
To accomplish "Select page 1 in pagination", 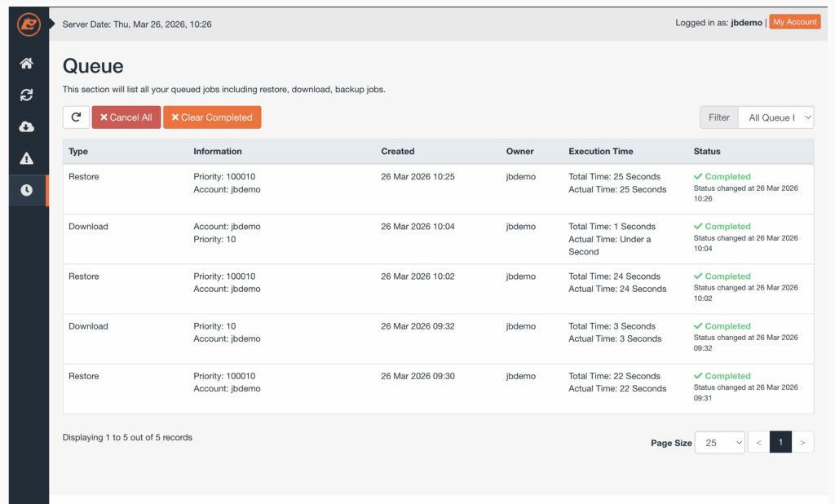I will [x=780, y=442].
